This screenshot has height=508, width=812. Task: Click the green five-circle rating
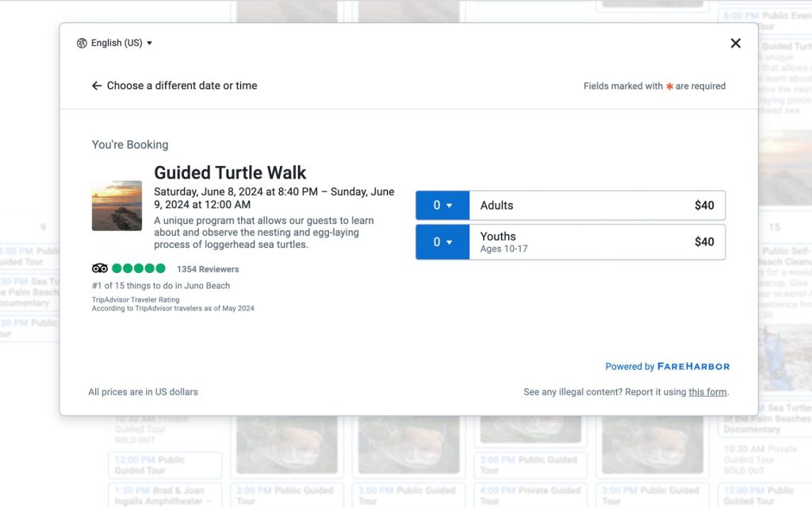click(x=139, y=268)
